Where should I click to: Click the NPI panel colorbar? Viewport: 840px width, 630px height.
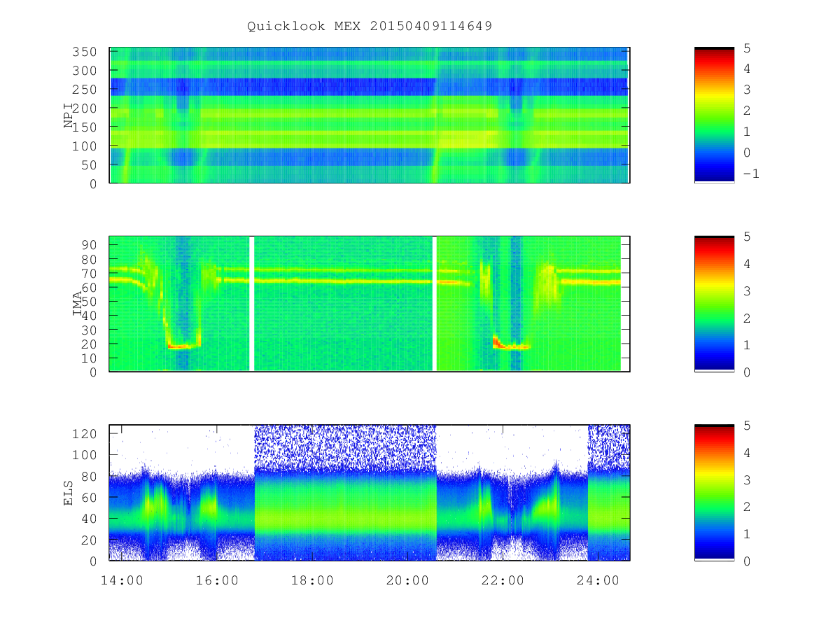[x=714, y=115]
